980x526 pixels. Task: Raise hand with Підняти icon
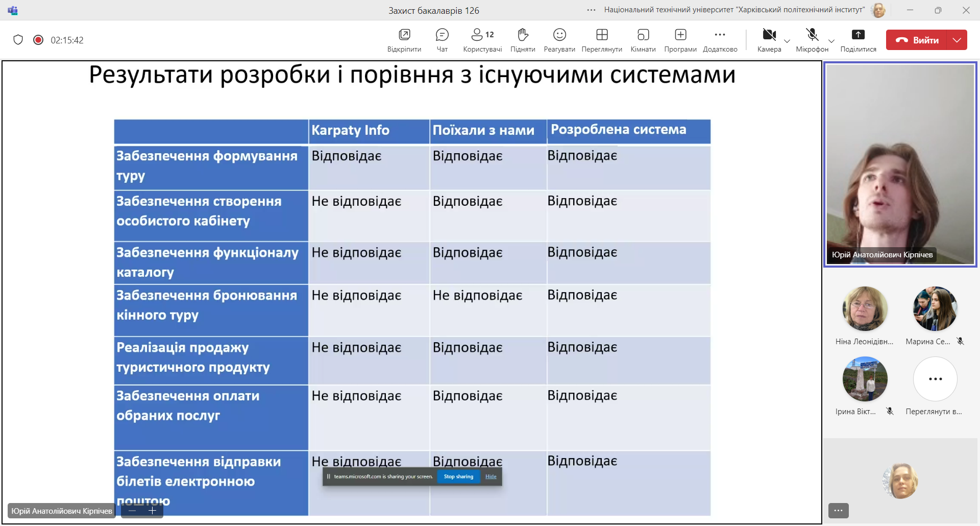(523, 40)
